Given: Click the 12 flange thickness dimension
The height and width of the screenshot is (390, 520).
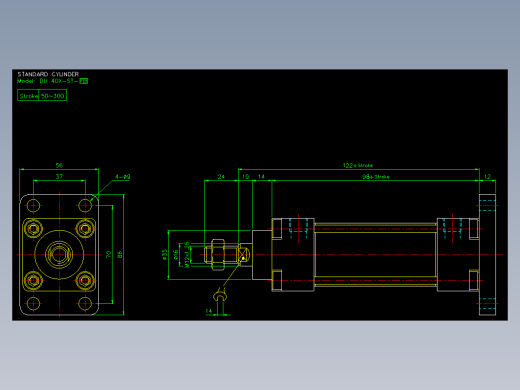Looking at the screenshot, I should [x=487, y=177].
